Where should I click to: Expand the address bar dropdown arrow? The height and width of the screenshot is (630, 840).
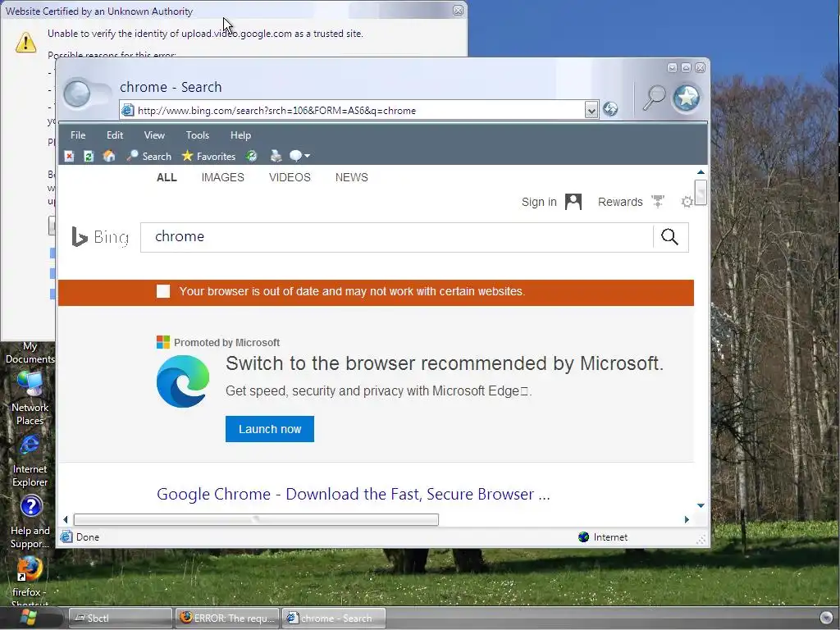[x=591, y=111]
